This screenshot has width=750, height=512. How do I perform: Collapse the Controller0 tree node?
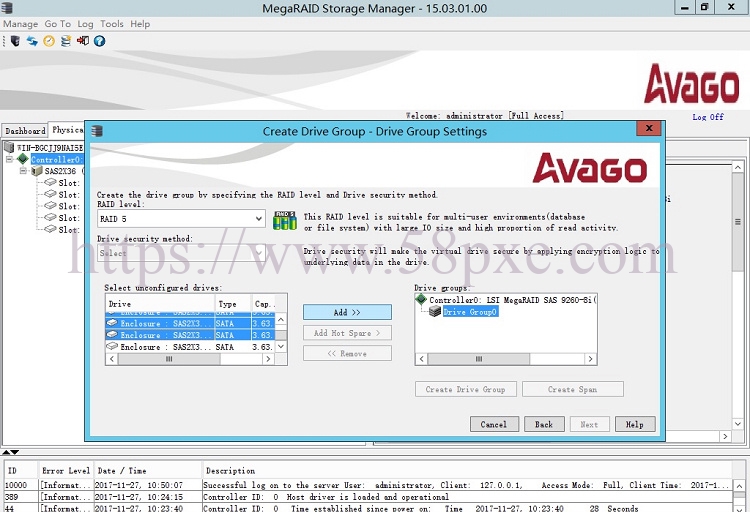[x=9, y=159]
